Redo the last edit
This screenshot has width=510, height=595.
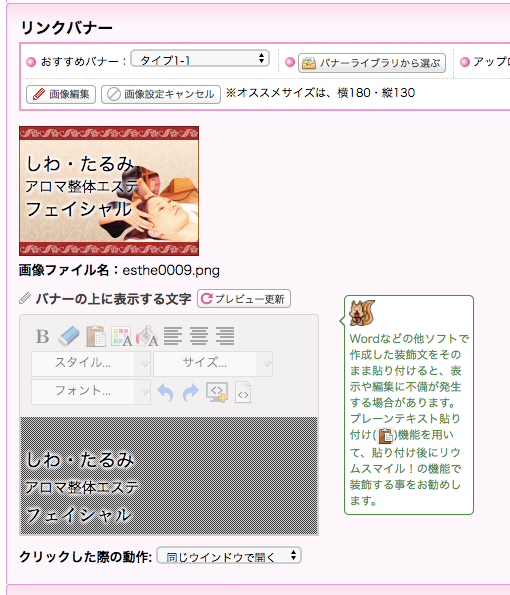click(191, 392)
